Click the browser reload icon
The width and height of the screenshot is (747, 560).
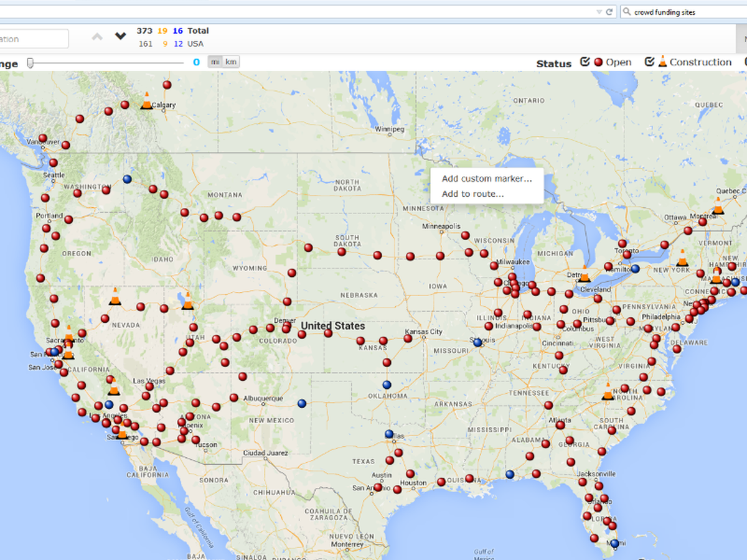tap(609, 12)
